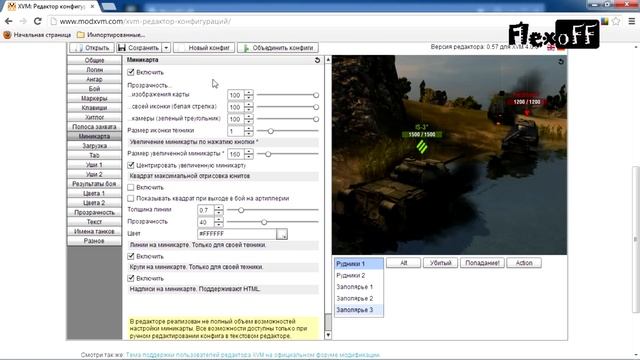Open the Уши 1 section
The width and height of the screenshot is (640, 360).
point(94,165)
